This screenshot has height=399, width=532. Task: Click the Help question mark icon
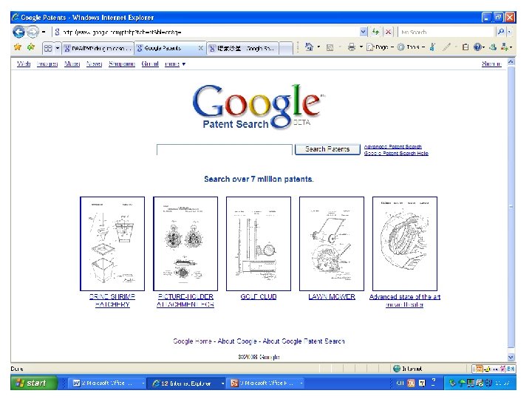pos(477,47)
